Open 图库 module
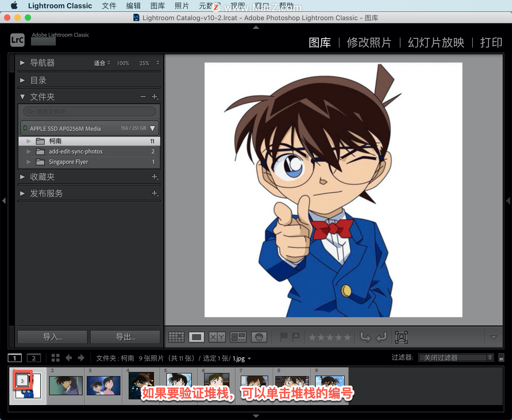 tap(320, 43)
